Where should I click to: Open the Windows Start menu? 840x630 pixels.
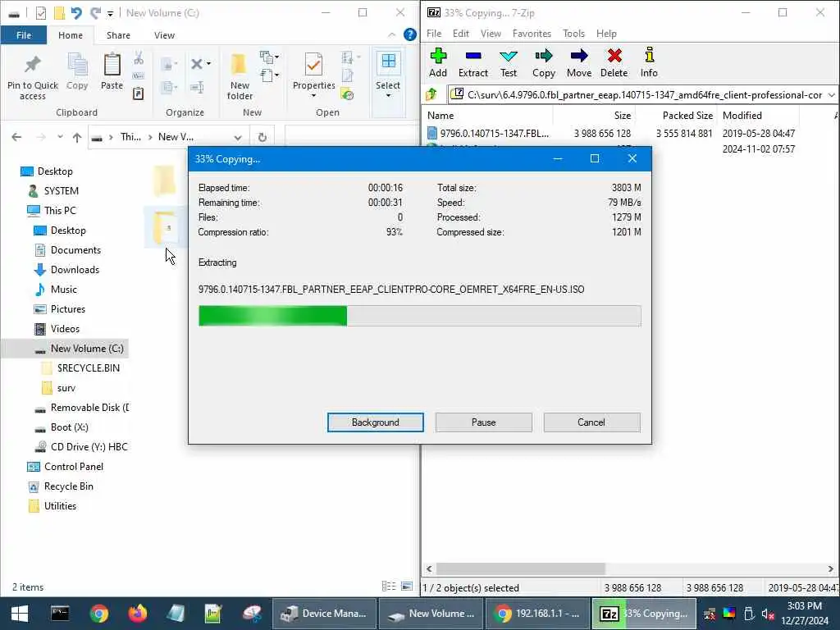pyautogui.click(x=20, y=614)
